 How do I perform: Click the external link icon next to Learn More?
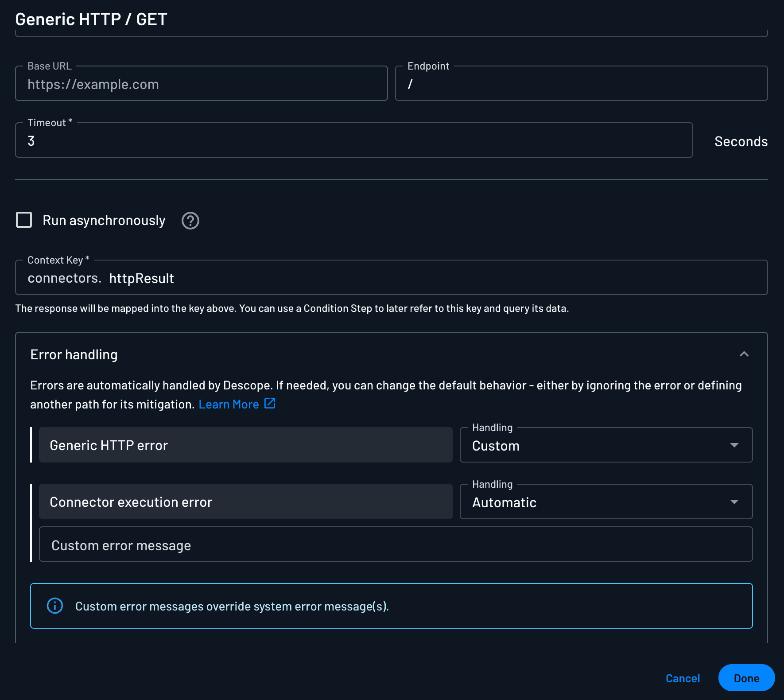click(x=269, y=403)
